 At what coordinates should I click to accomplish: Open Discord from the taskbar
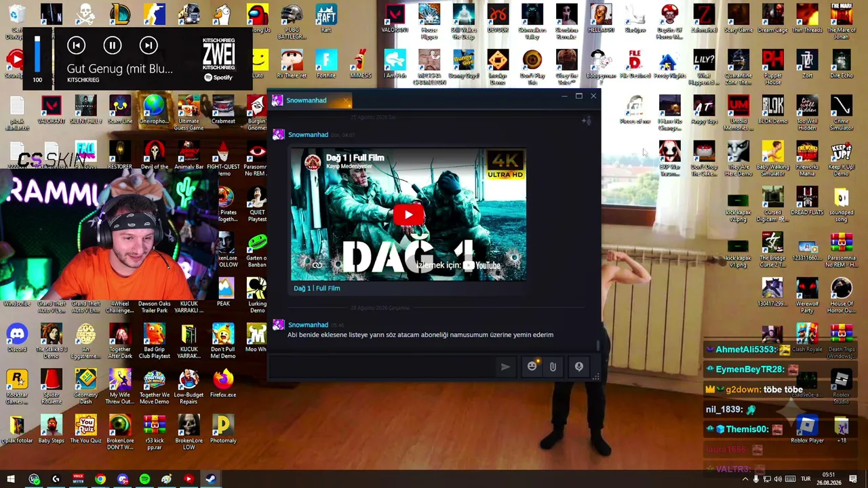[123, 479]
